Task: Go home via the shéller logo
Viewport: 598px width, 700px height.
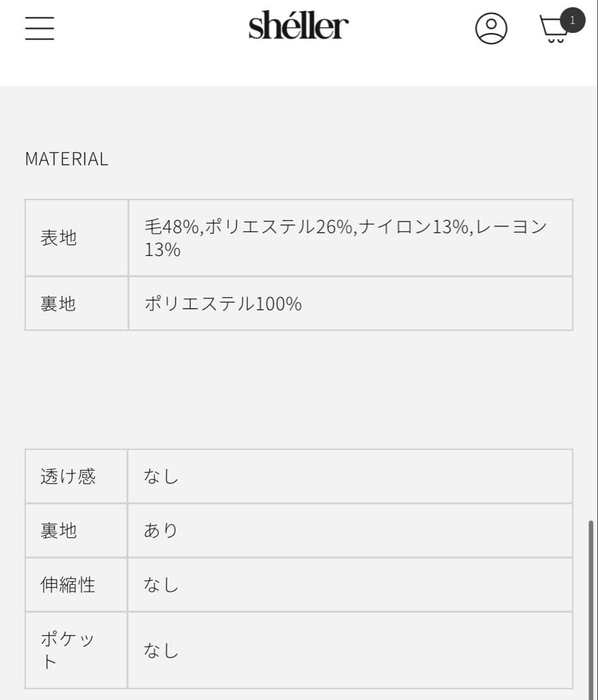Action: pos(298,27)
